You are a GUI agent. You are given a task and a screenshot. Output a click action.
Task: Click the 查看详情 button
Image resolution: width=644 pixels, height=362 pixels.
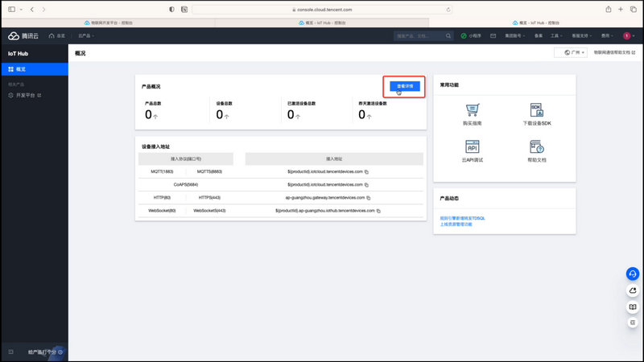tap(405, 85)
